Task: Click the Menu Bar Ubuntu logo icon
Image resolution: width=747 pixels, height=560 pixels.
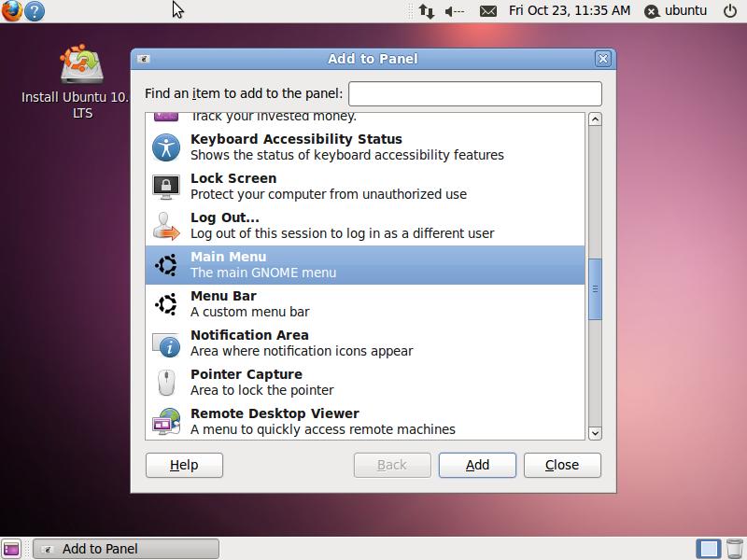Action: point(166,304)
